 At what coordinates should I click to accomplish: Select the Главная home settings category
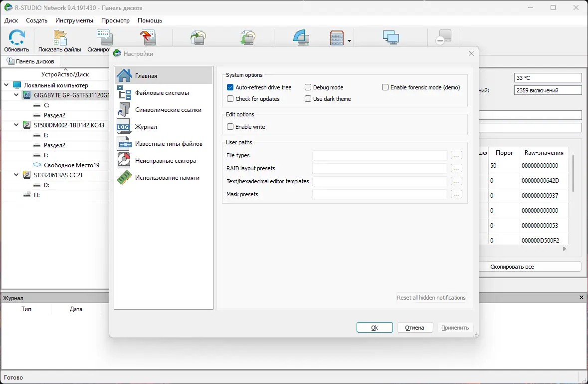click(x=164, y=75)
